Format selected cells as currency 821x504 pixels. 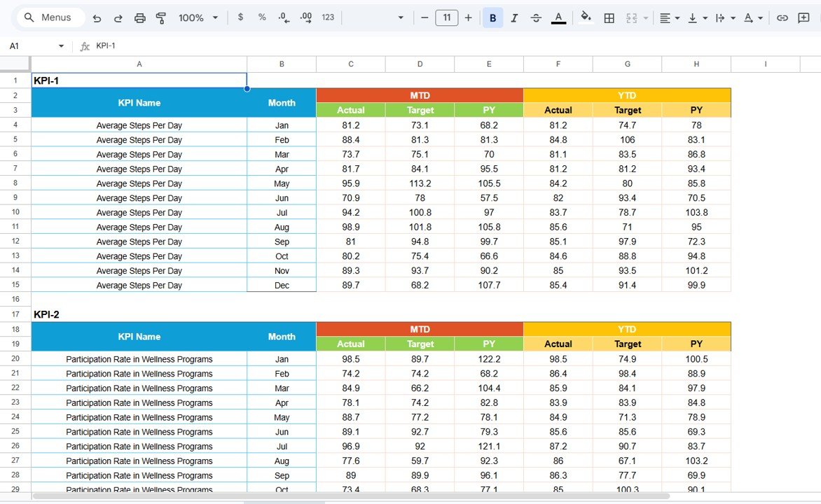[x=240, y=18]
